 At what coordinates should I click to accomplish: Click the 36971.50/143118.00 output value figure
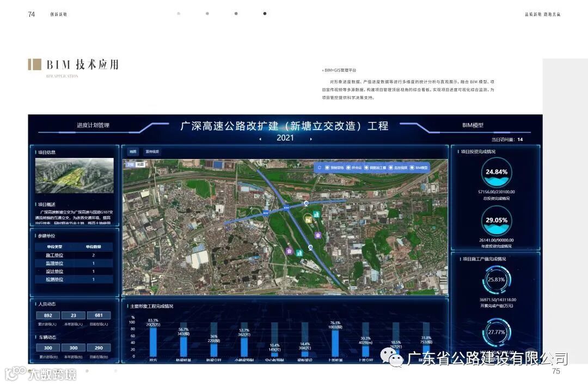click(x=498, y=300)
